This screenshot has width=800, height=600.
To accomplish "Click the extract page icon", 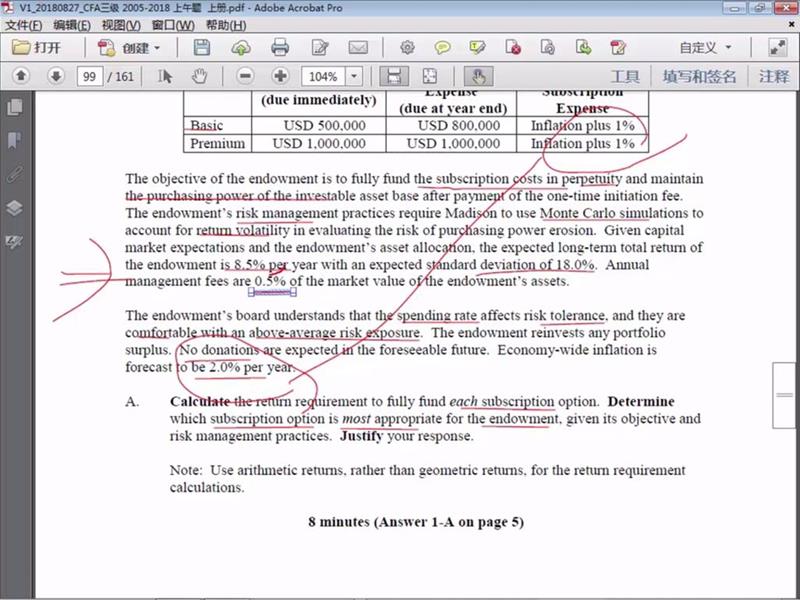I will (x=583, y=47).
